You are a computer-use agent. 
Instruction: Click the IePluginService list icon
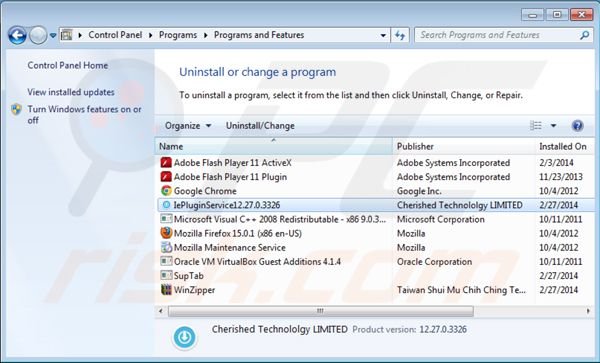click(166, 205)
